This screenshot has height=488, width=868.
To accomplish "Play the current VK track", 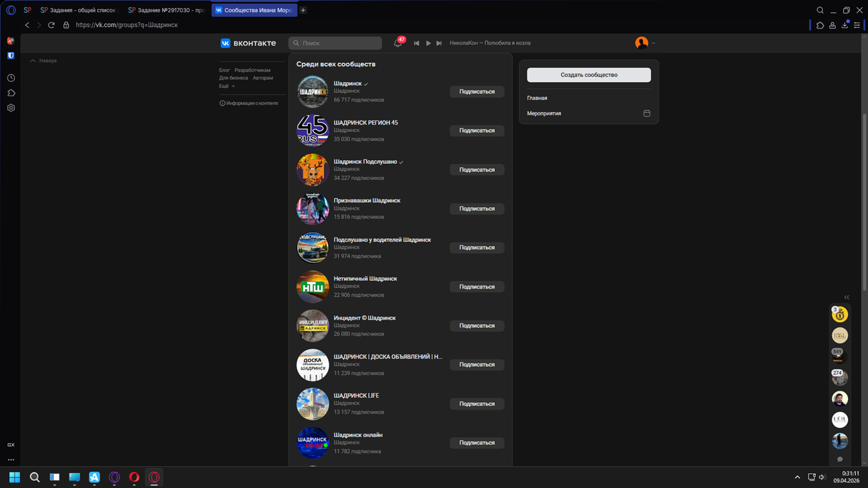I will pos(428,43).
